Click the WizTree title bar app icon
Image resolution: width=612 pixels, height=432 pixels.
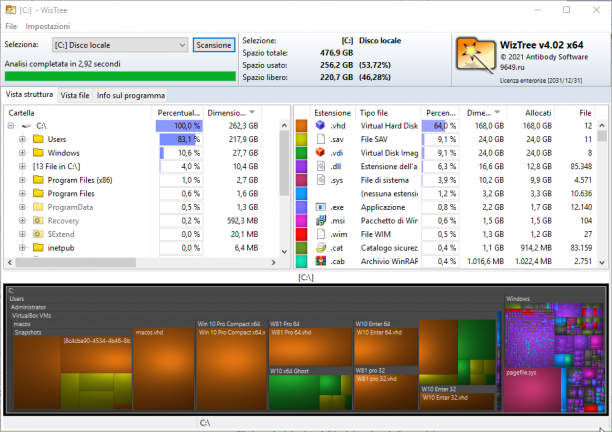(11, 10)
